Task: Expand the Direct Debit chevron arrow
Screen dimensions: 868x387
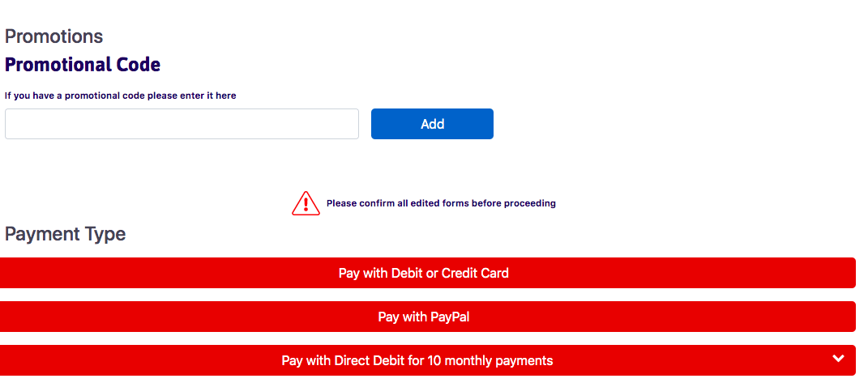Action: pos(838,358)
